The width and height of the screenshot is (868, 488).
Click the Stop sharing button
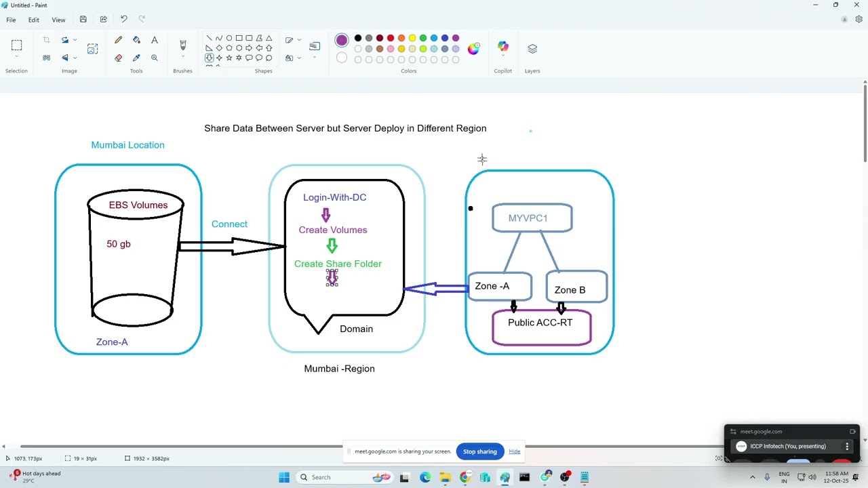click(x=479, y=451)
